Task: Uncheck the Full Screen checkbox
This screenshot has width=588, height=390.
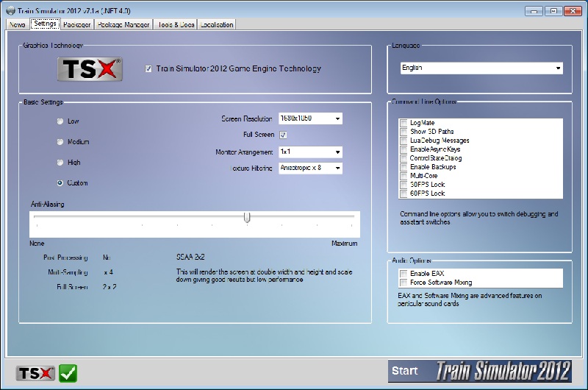Action: (x=283, y=135)
